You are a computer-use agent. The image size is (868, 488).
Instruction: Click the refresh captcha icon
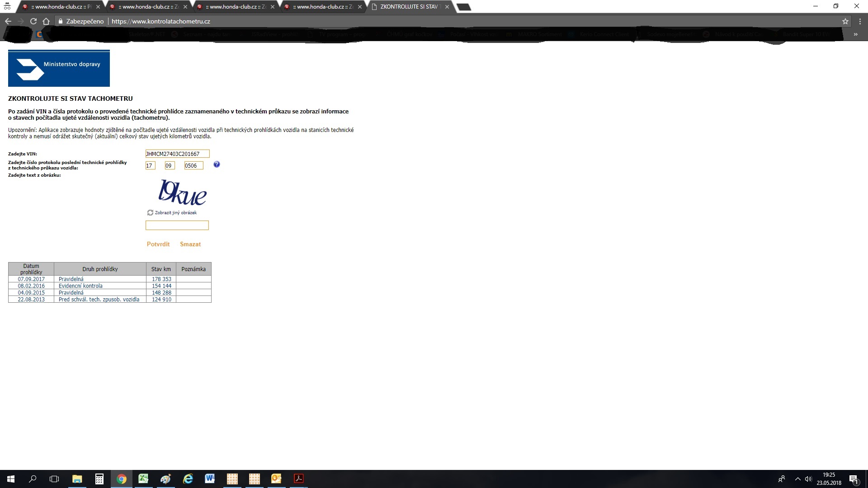150,212
